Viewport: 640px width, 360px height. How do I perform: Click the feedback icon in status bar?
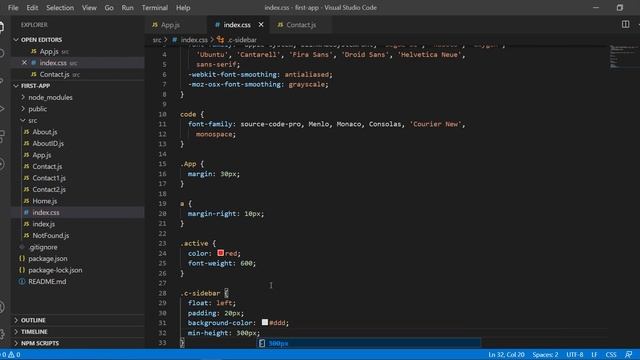pos(629,355)
